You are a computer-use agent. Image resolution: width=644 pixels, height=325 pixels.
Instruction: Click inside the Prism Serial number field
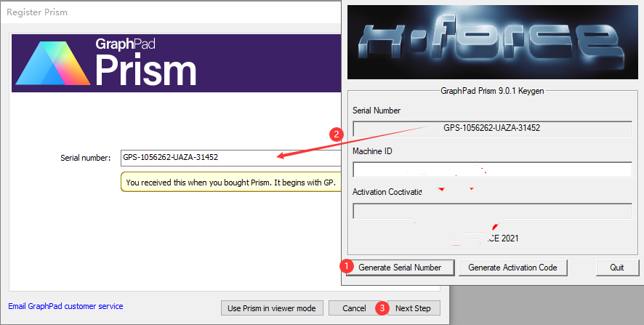pos(218,157)
